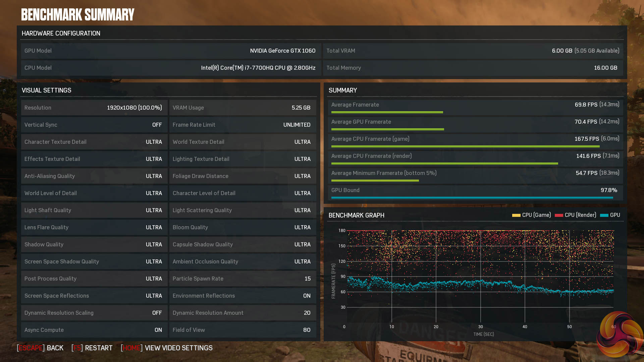Toggle the Async Compute ON setting

coord(158,330)
